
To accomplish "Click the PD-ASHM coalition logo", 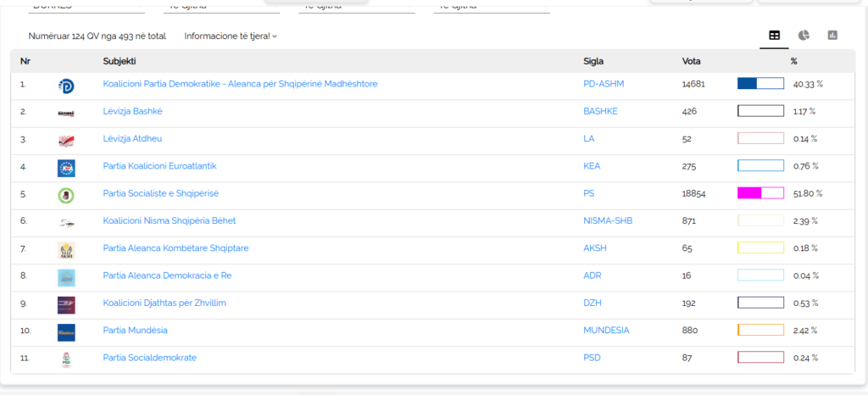I will pos(66,85).
